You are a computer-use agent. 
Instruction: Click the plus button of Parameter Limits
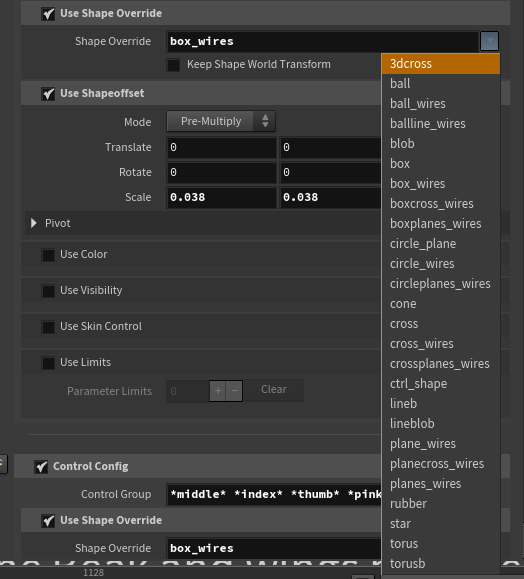tap(218, 391)
